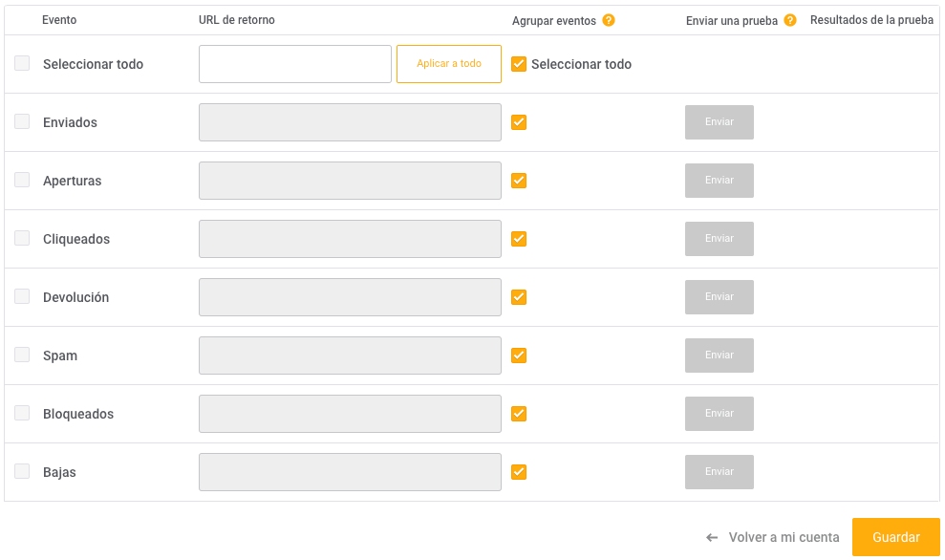Uncheck group events for Cliqueados row

[519, 239]
